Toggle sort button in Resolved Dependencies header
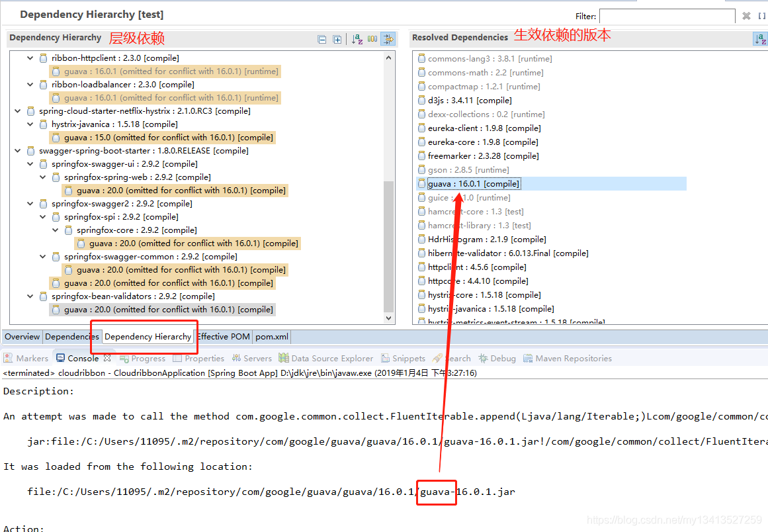The width and height of the screenshot is (768, 532). [x=760, y=39]
